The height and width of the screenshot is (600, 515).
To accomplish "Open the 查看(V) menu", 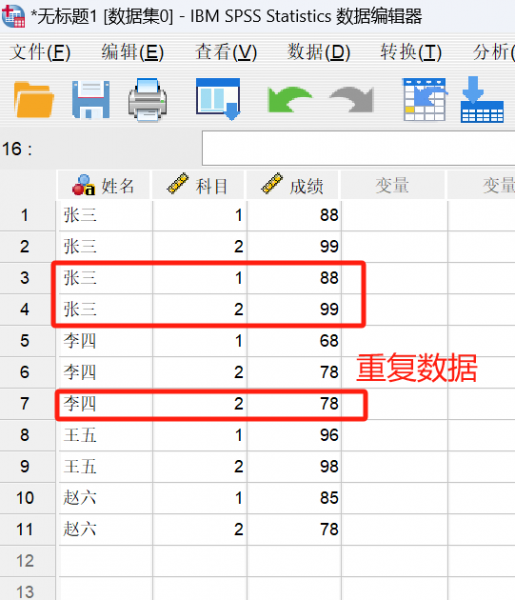I will [x=226, y=52].
